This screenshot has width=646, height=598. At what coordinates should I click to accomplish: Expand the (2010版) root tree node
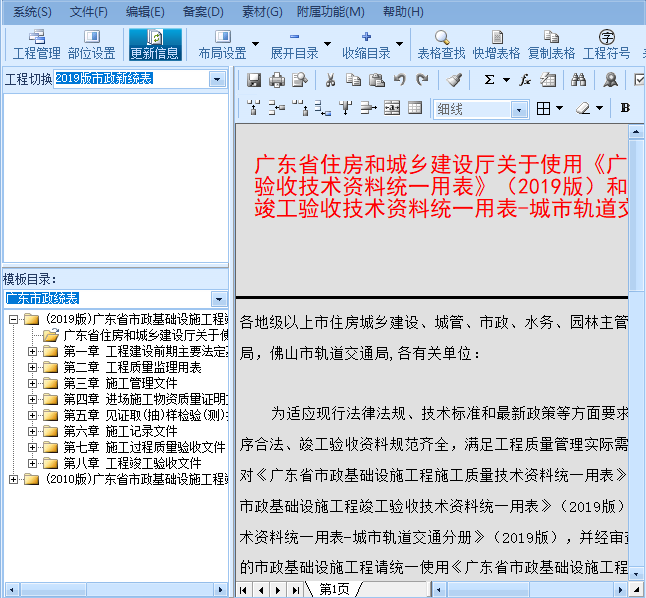(13, 479)
